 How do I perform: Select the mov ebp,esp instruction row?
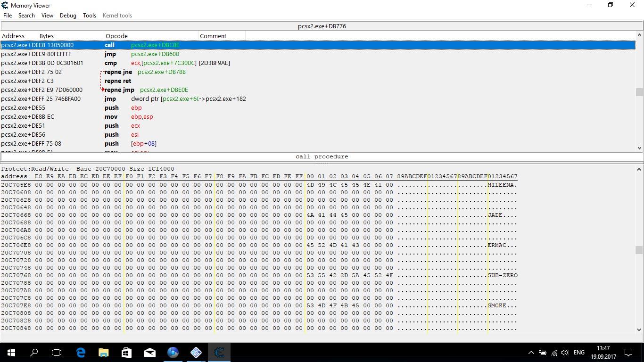[x=318, y=117]
